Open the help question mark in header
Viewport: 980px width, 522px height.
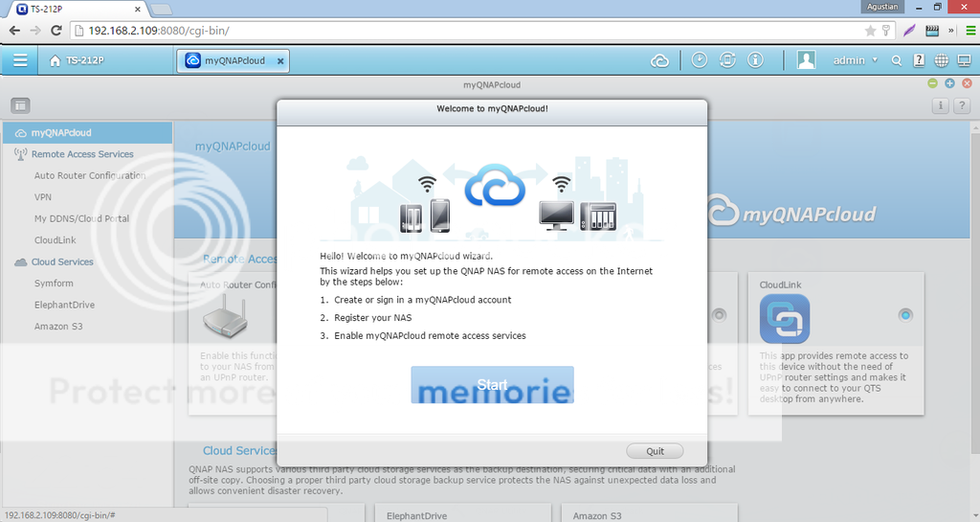coord(919,60)
